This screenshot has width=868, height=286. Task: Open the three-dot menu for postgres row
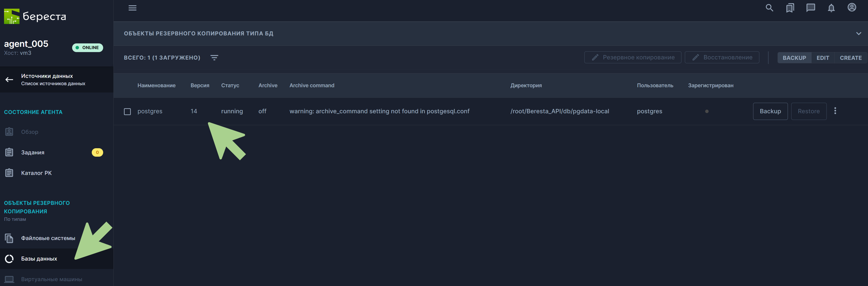[x=835, y=111]
